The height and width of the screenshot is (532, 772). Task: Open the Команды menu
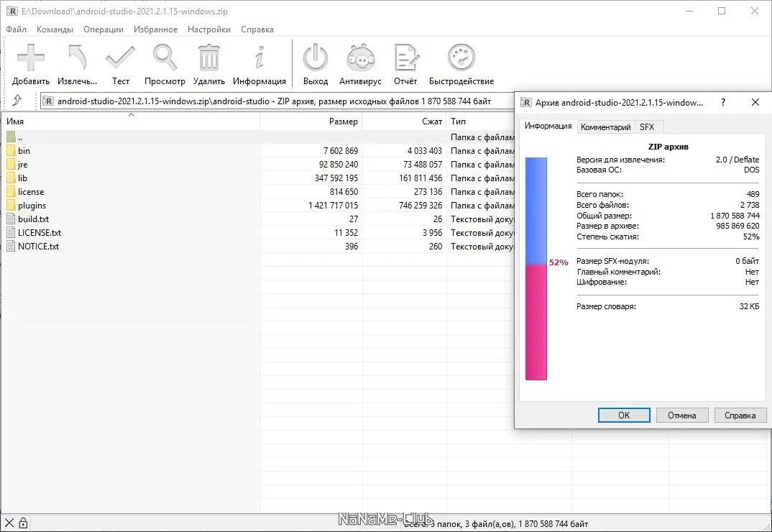55,29
